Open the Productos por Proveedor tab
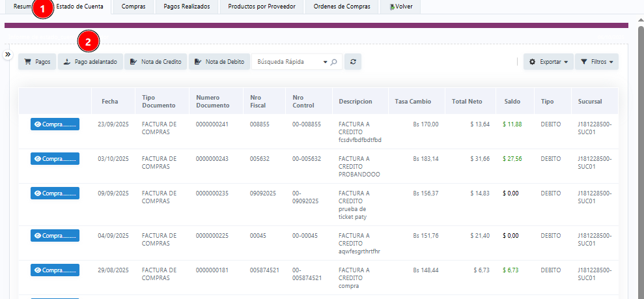This screenshot has height=299, width=644. pos(261,7)
